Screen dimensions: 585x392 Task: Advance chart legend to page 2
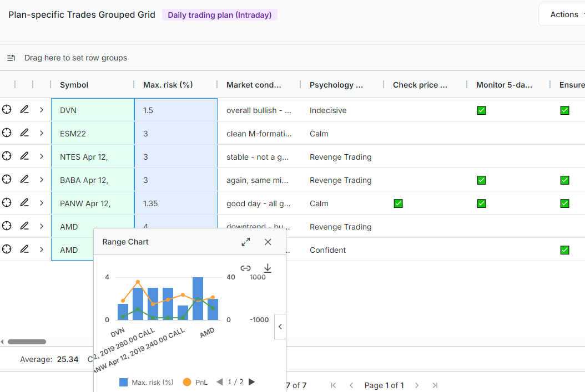tap(251, 381)
